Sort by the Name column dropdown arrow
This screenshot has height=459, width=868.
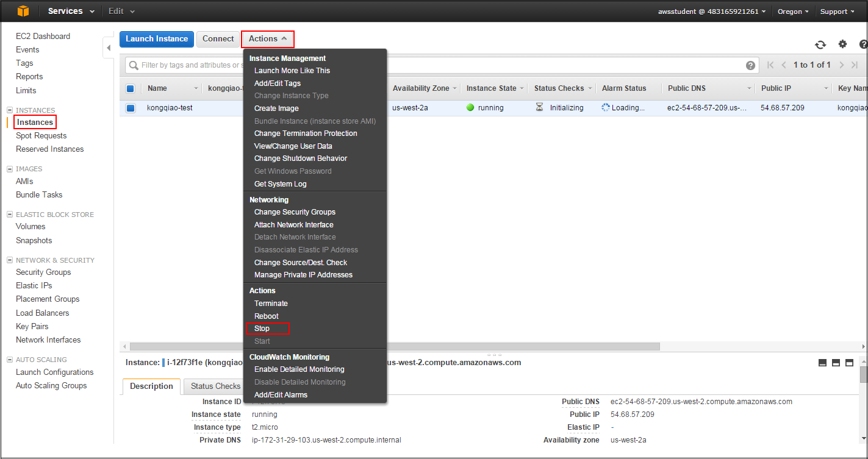click(x=196, y=88)
